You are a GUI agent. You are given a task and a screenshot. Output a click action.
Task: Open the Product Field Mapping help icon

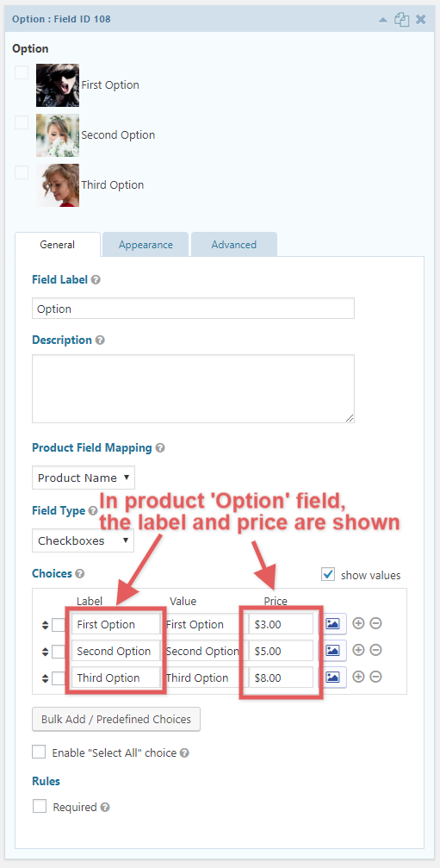[160, 448]
